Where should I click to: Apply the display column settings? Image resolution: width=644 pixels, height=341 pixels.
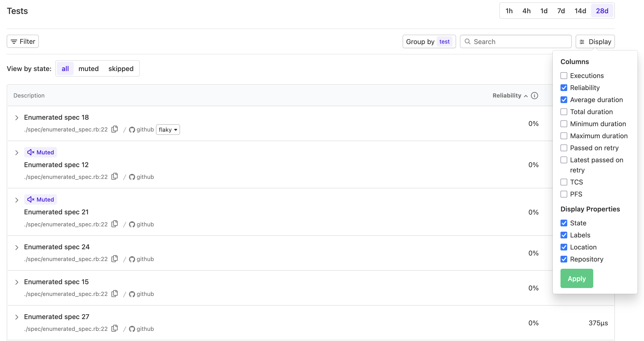(577, 278)
